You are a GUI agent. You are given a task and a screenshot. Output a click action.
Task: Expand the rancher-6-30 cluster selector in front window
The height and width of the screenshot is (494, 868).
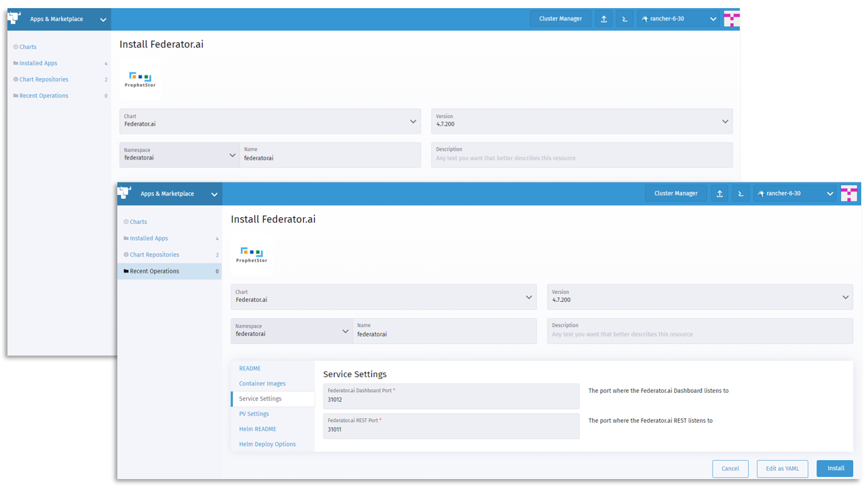click(795, 193)
